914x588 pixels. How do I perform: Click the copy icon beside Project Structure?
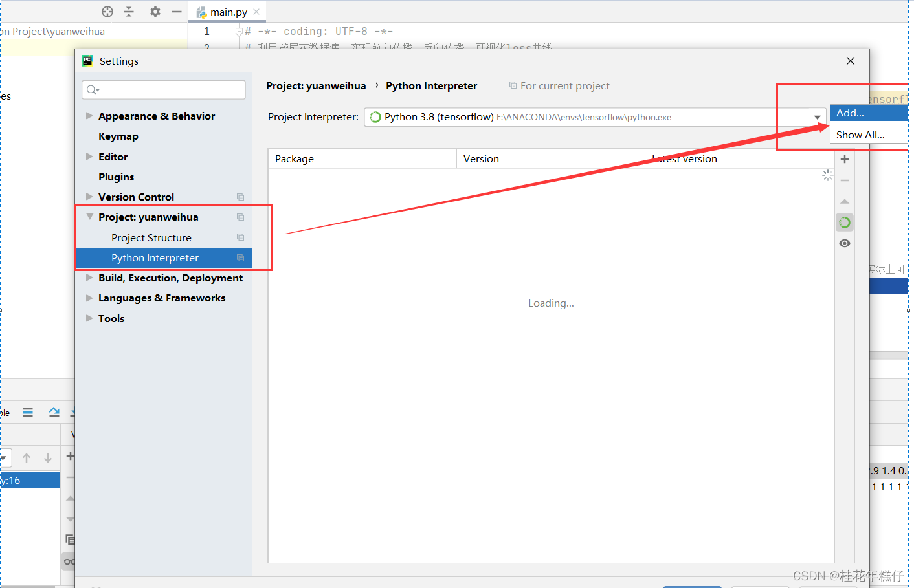pyautogui.click(x=240, y=237)
